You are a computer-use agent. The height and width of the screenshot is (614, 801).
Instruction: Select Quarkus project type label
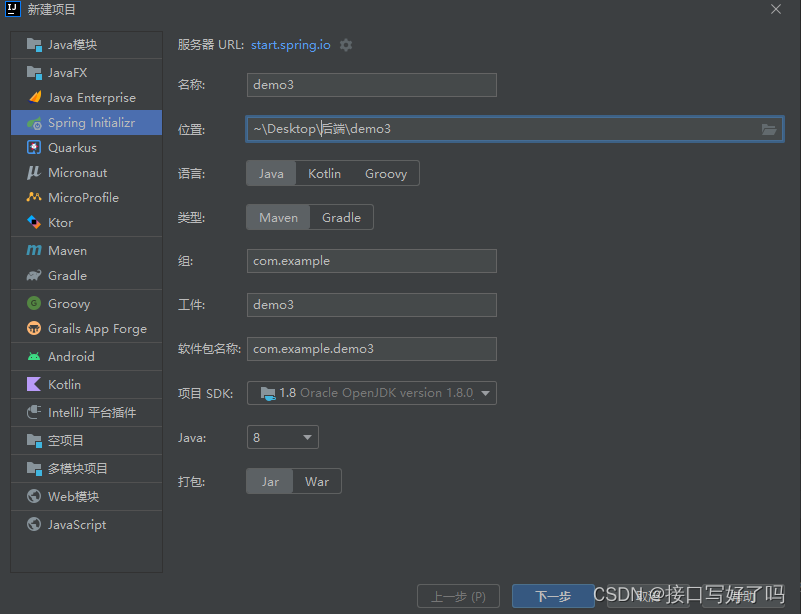(x=72, y=148)
